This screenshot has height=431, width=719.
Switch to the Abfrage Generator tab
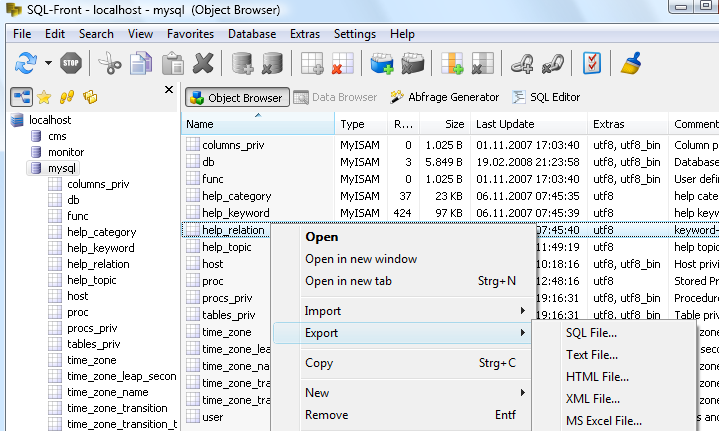click(x=444, y=97)
